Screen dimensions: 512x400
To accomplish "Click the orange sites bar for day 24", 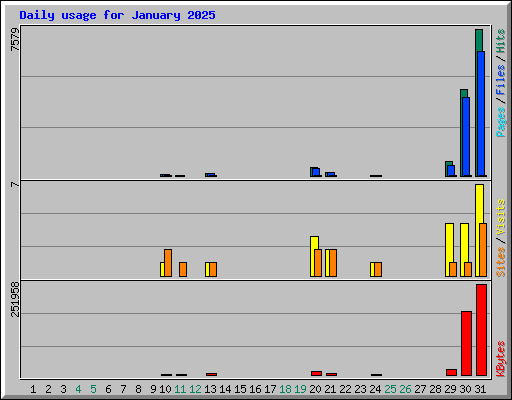I will tap(378, 269).
